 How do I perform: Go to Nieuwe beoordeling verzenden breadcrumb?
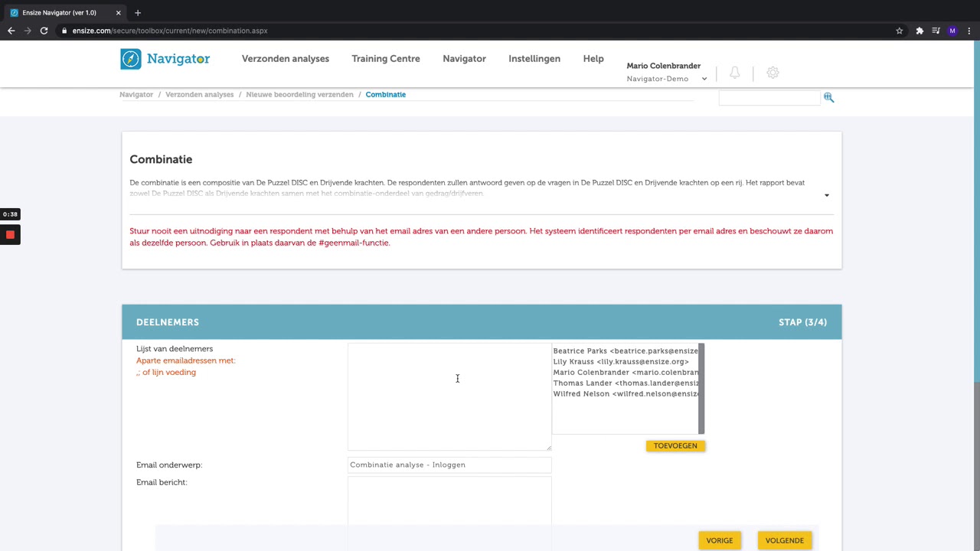(299, 94)
